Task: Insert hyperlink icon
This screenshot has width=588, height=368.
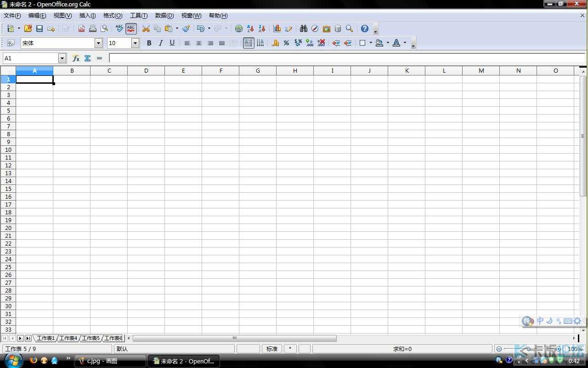Action: (x=239, y=29)
